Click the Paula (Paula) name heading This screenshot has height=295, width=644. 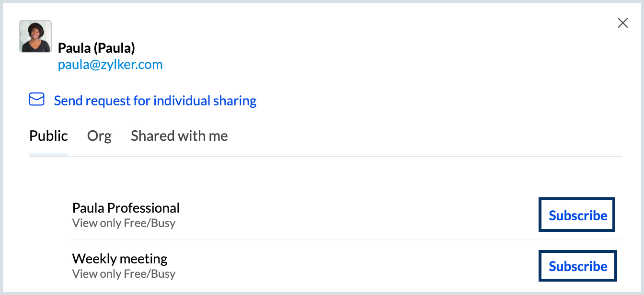pos(96,48)
